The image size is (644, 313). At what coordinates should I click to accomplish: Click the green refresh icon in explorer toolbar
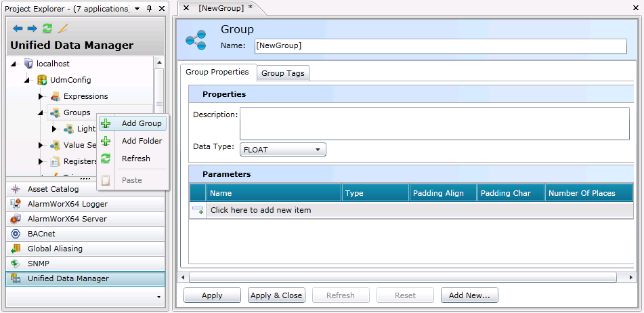click(x=47, y=28)
